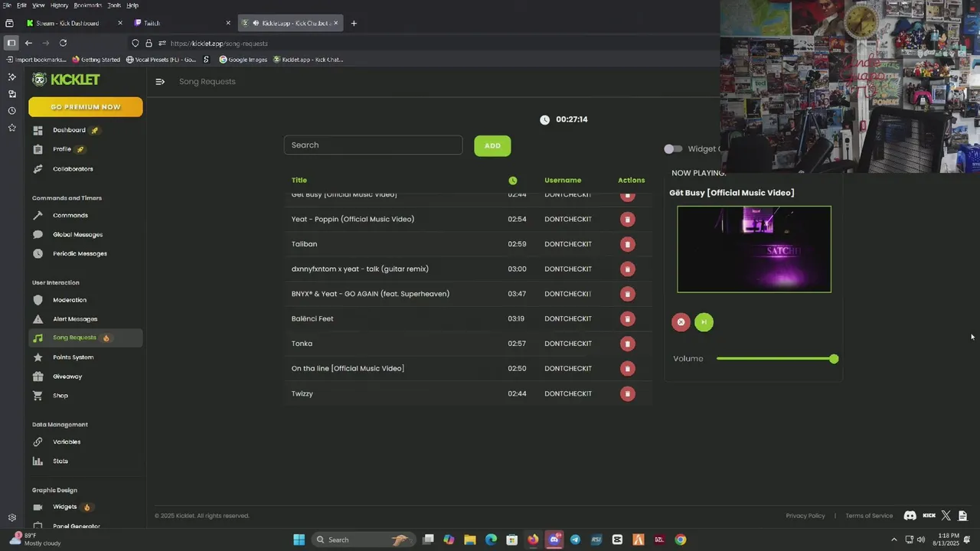This screenshot has height=551, width=980.
Task: Open Telegram from the taskbar
Action: [575, 540]
